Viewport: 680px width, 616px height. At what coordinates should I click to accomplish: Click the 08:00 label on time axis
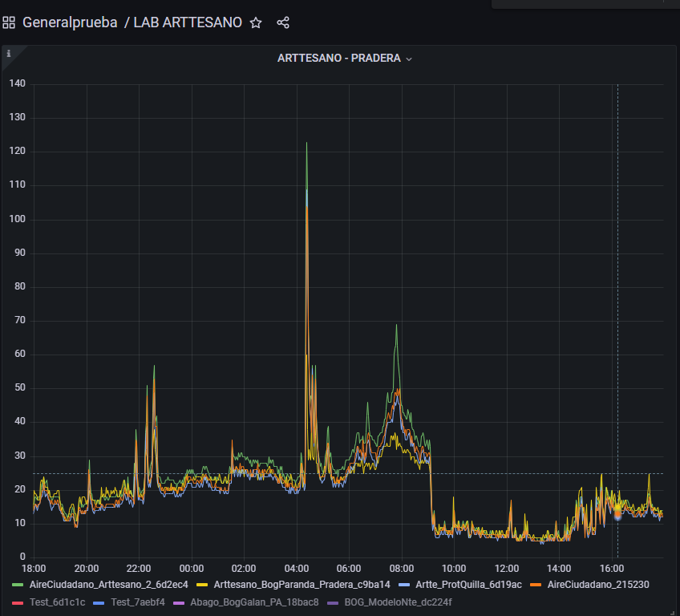402,569
